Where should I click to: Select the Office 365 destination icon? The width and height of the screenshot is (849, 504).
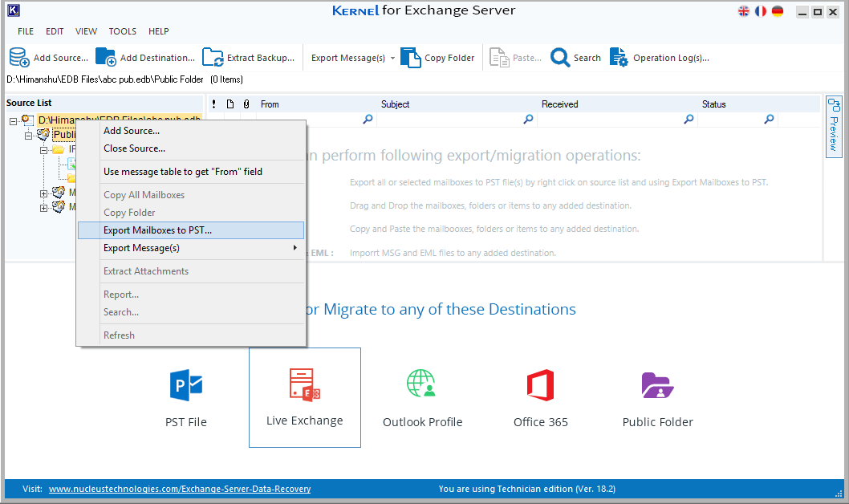540,385
